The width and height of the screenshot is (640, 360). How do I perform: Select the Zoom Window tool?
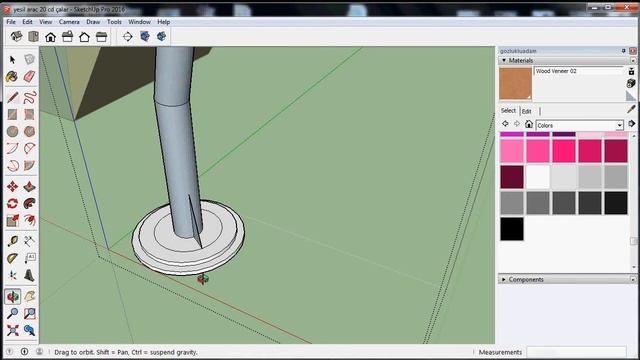click(x=29, y=313)
